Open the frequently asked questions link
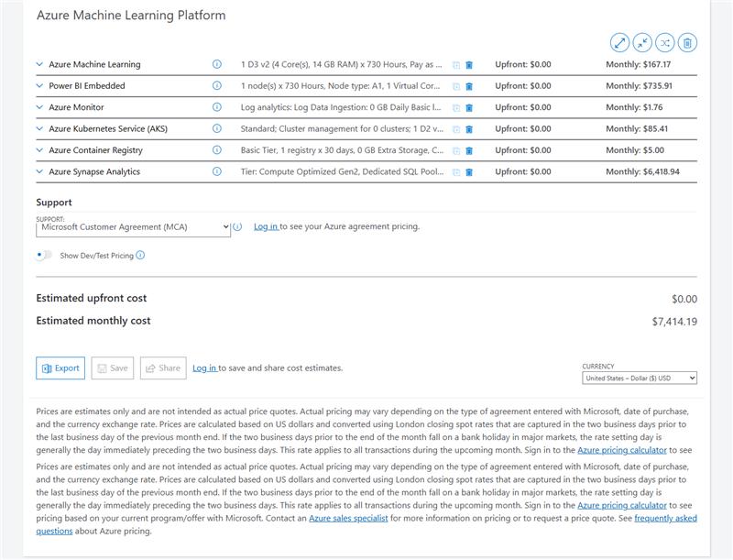Screen dimensions: 733x560 click(666, 518)
